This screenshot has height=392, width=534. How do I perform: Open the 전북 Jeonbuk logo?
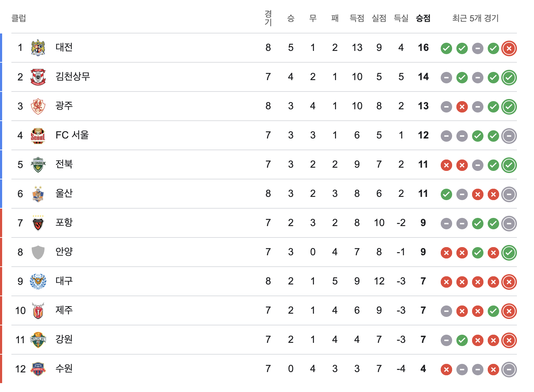coord(38,164)
